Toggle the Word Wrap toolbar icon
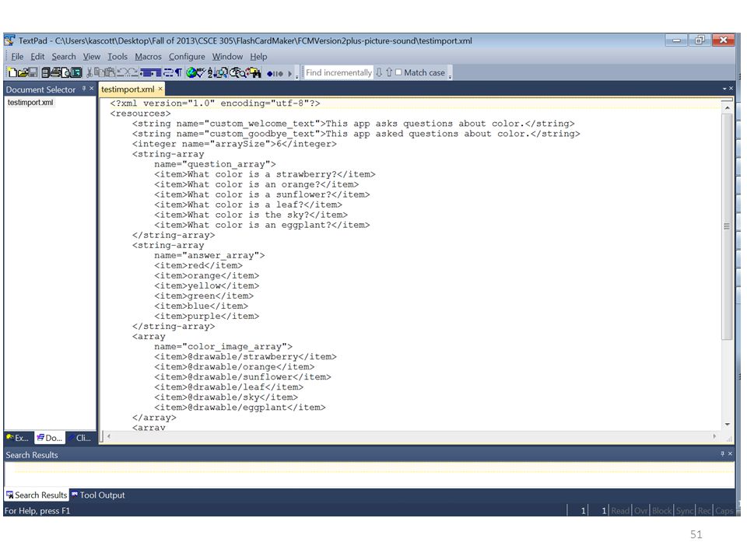The height and width of the screenshot is (560, 747). pyautogui.click(x=168, y=72)
